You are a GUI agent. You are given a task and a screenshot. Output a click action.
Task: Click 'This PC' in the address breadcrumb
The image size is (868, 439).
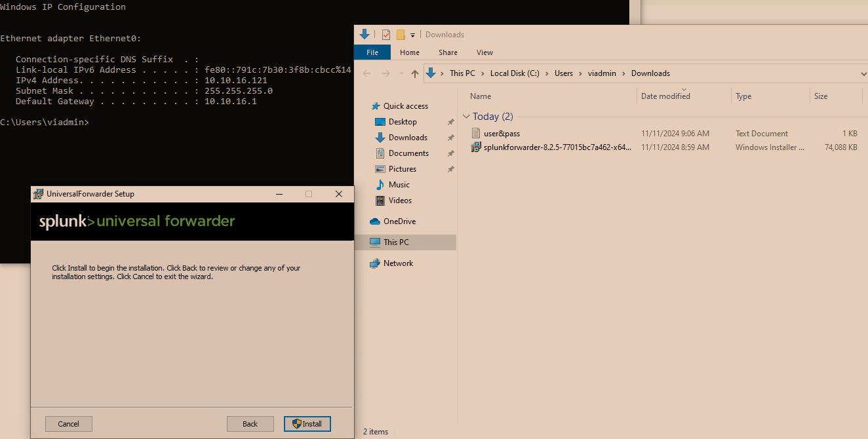462,73
